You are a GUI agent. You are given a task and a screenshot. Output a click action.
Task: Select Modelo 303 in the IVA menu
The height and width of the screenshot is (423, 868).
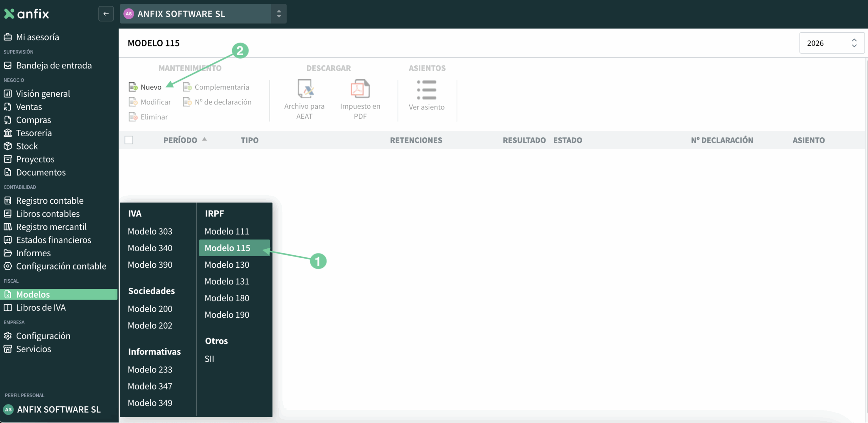pos(150,231)
